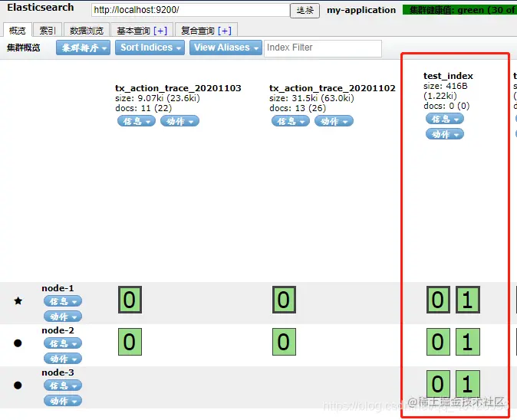The width and height of the screenshot is (517, 420).
Task: Click the 集群概览 heading label
Action: point(24,48)
